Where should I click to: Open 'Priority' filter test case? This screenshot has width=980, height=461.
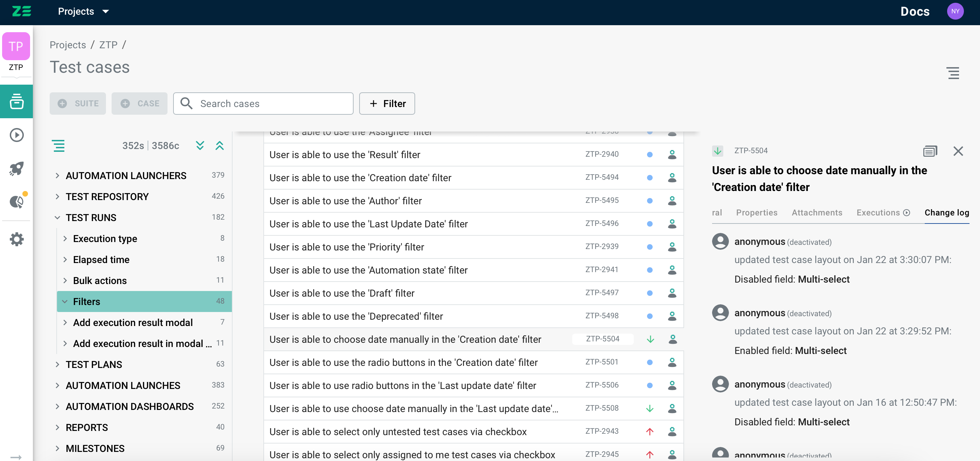point(347,247)
